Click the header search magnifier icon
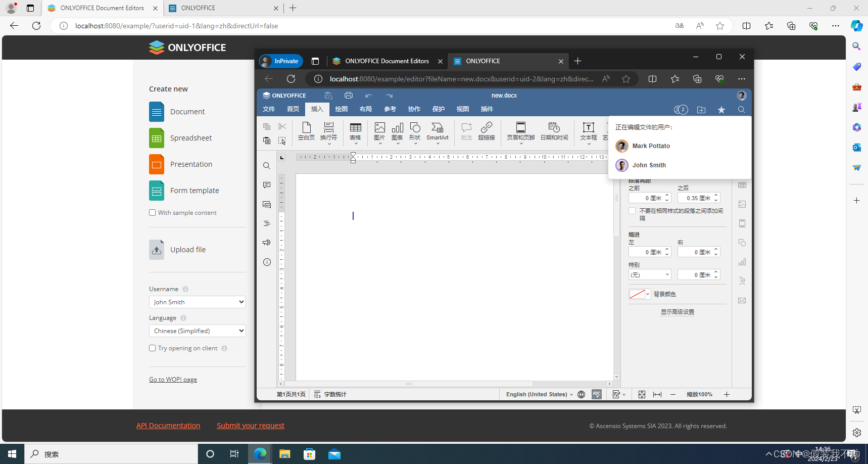 pyautogui.click(x=741, y=110)
